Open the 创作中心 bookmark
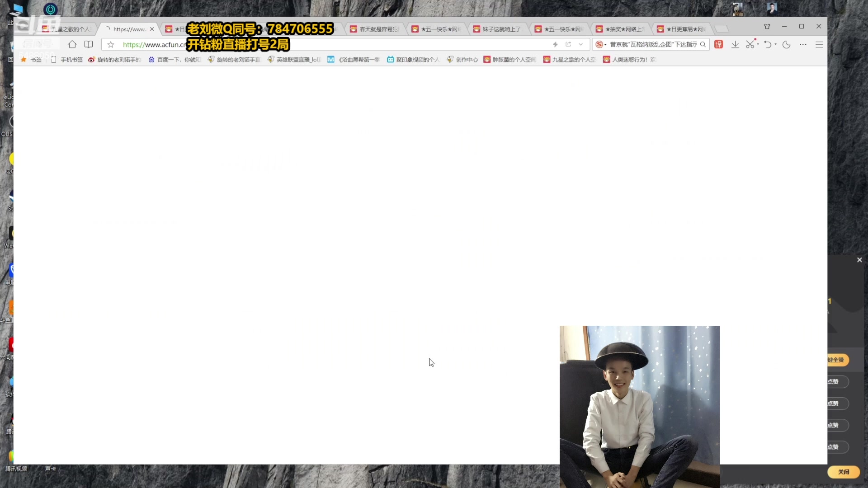 [462, 60]
